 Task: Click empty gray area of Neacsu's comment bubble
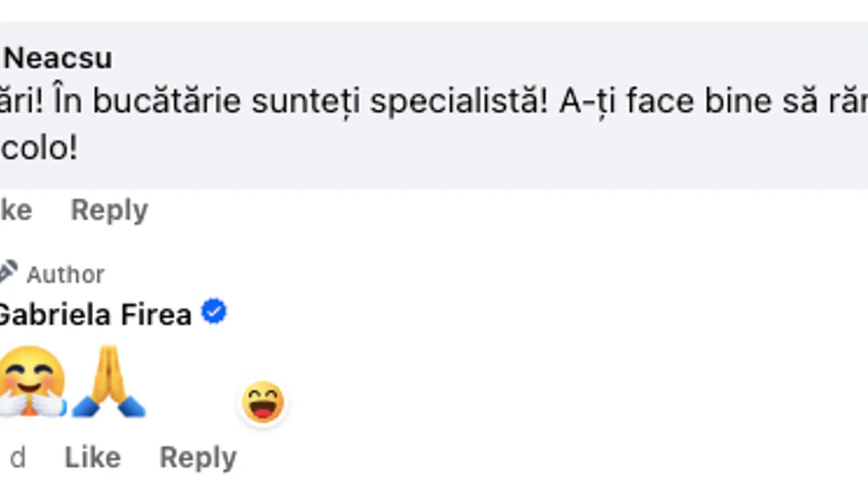click(x=506, y=155)
